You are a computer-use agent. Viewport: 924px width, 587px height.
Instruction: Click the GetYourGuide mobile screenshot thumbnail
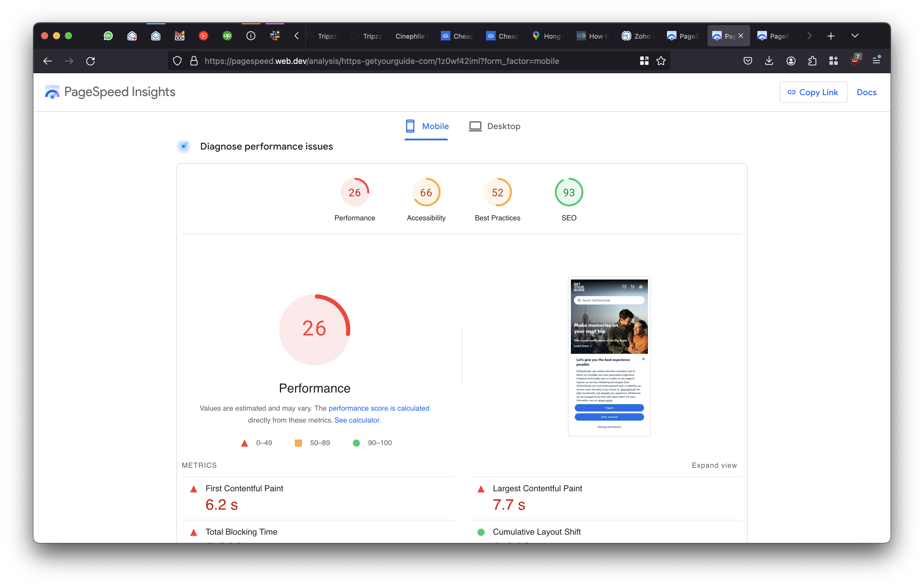[609, 356]
